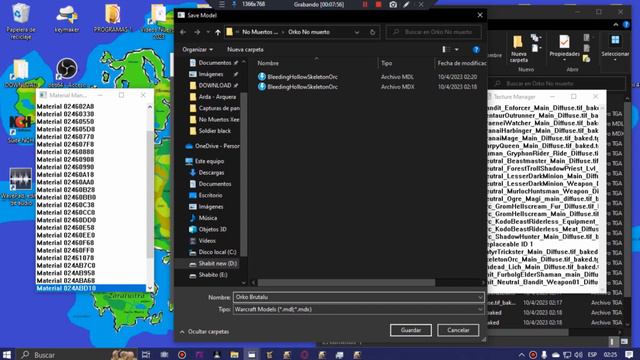640x360 pixels.
Task: Click No Muertos breadcrumb in address bar
Action: [x=260, y=32]
